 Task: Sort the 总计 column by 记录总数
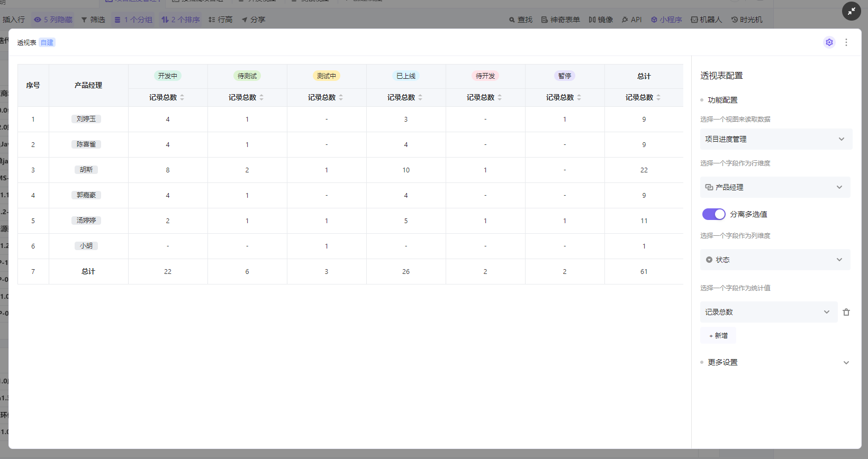[658, 97]
